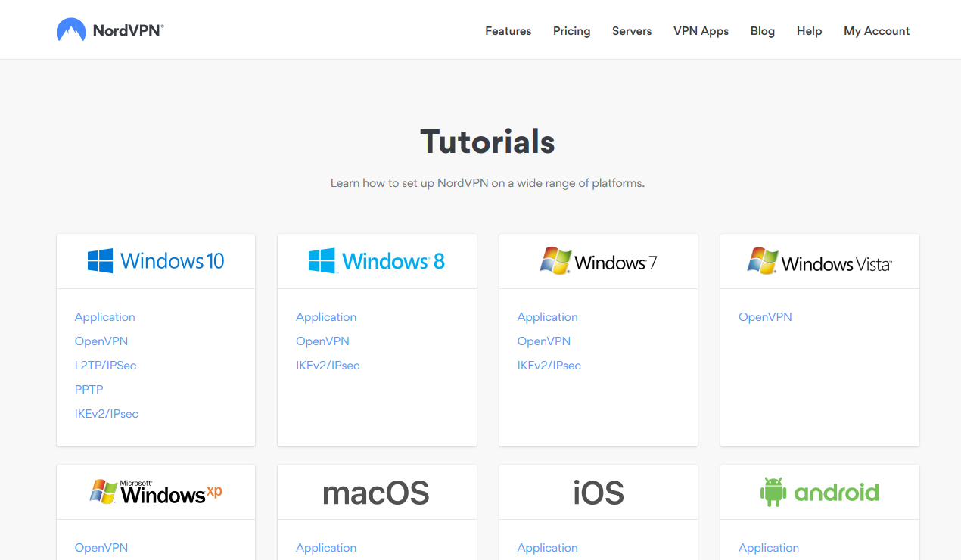The width and height of the screenshot is (961, 560).
Task: Click the NordVPN logo in header
Action: pyautogui.click(x=110, y=30)
